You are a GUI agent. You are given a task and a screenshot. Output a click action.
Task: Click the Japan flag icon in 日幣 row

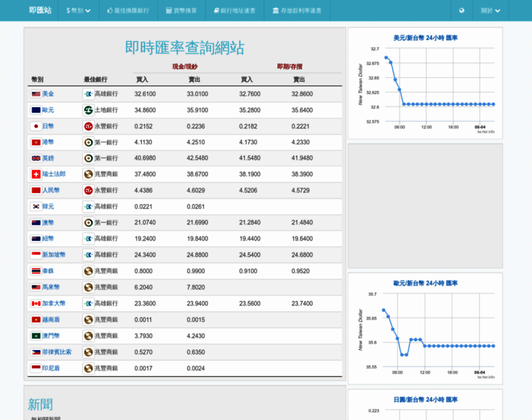click(36, 126)
